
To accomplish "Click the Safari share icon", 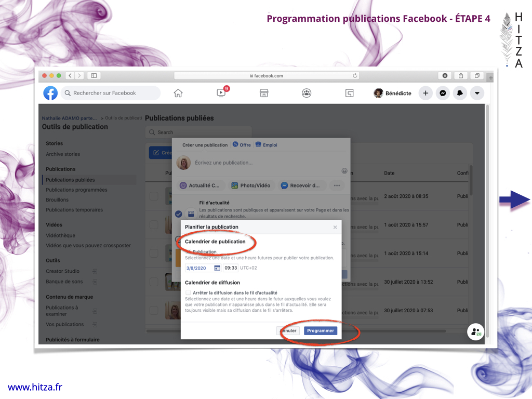I will pos(461,75).
